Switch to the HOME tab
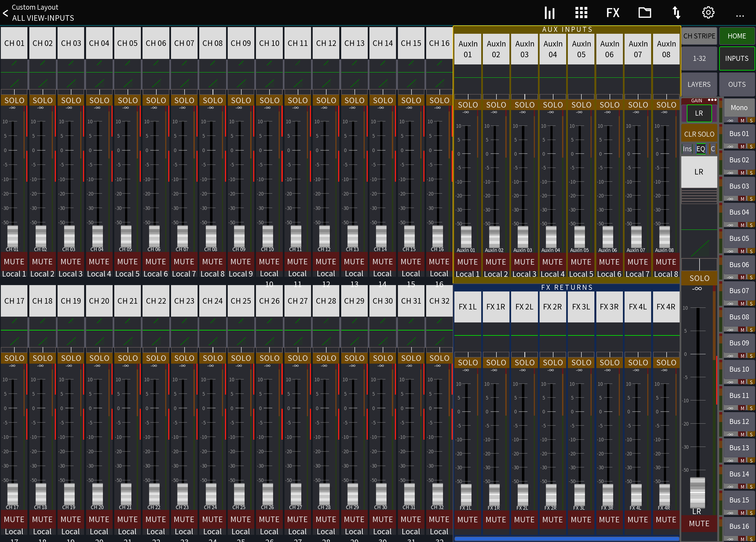Viewport: 756px width, 542px height. pos(737,36)
